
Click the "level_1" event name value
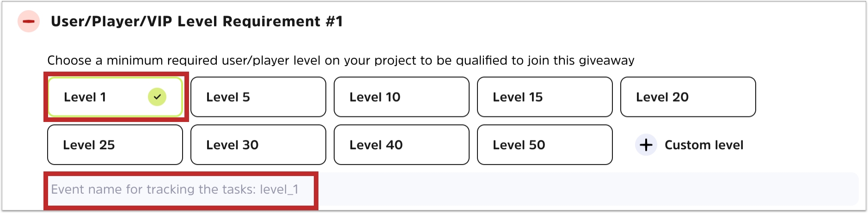pyautogui.click(x=279, y=189)
